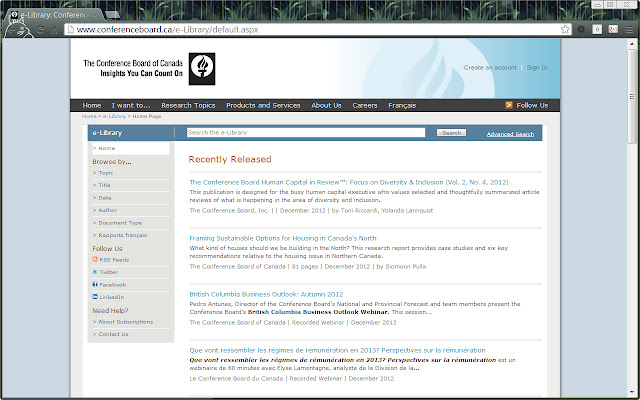Open the Facebook link in sidebar
Screen dimensions: 640x400
(x=113, y=284)
